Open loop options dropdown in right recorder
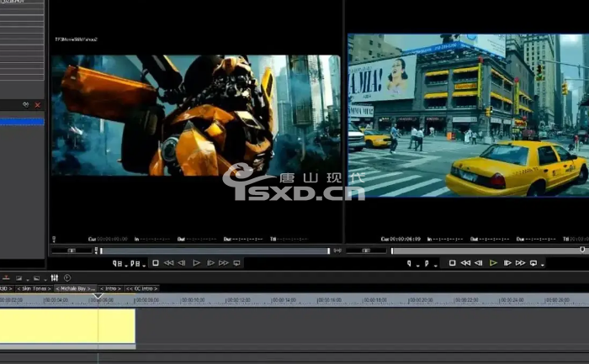 pyautogui.click(x=543, y=266)
